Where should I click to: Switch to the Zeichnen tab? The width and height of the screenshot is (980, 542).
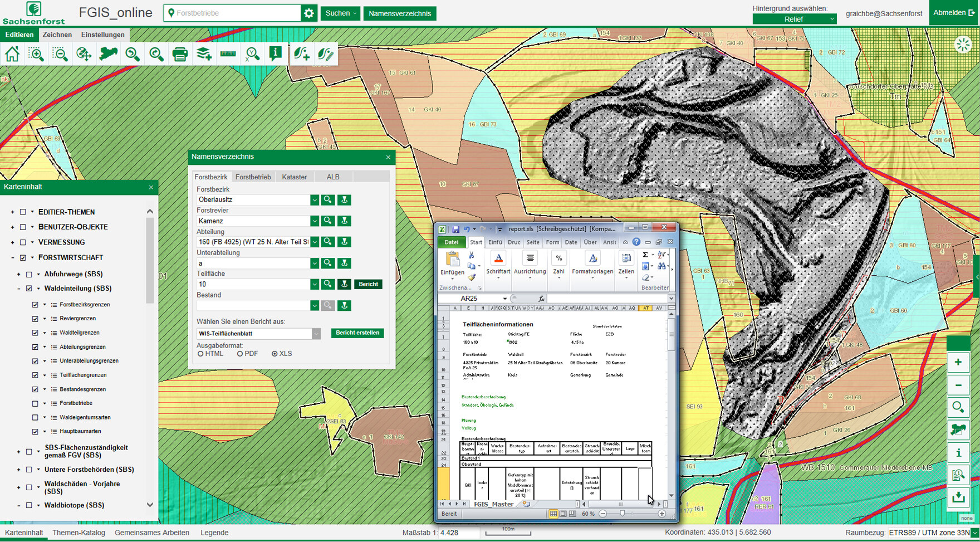coord(57,35)
